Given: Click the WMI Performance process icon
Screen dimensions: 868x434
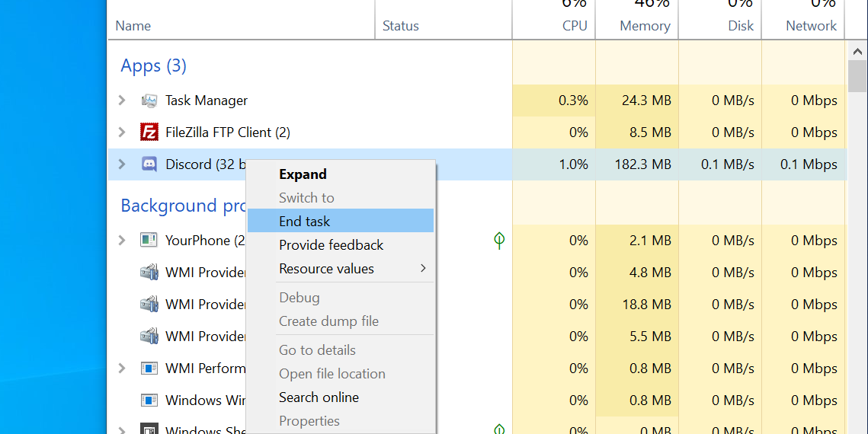Looking at the screenshot, I should [x=149, y=369].
